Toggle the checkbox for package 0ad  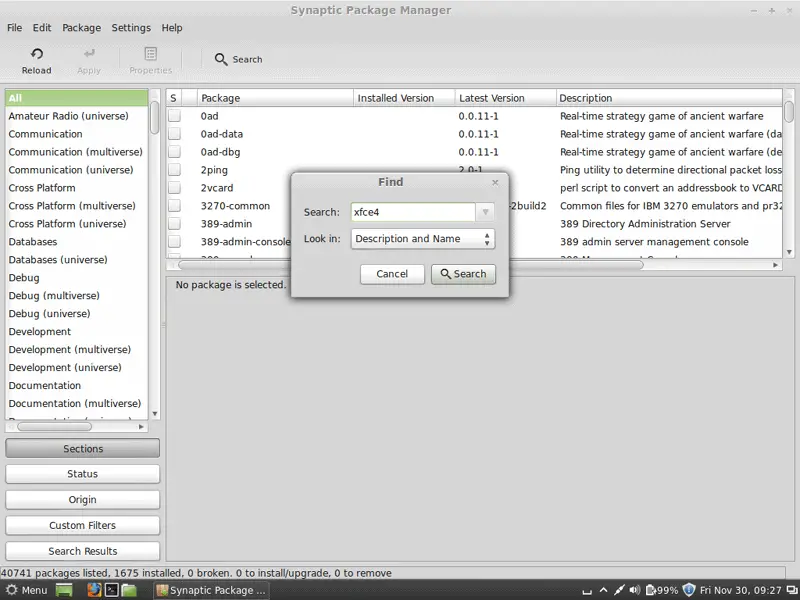[x=174, y=116]
